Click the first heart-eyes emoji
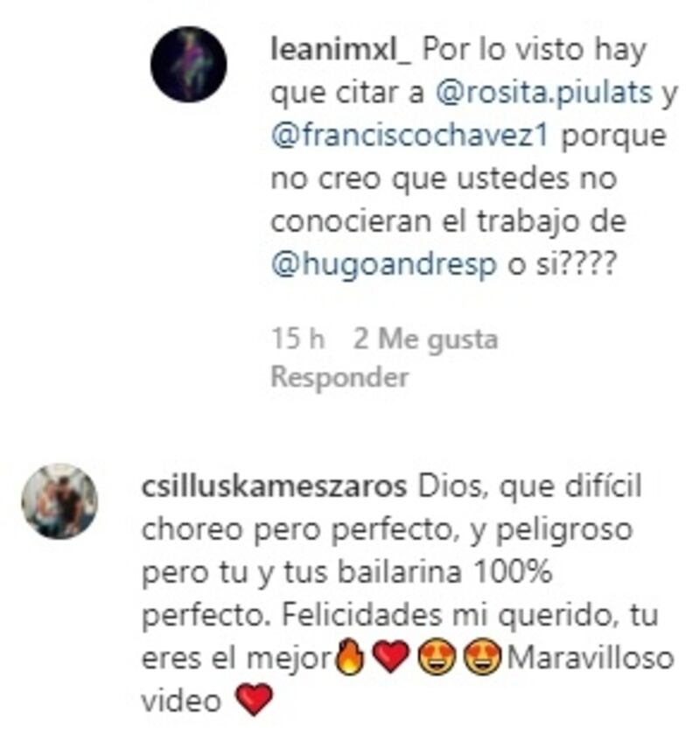Viewport: 700px width, 733px height. coord(436,658)
